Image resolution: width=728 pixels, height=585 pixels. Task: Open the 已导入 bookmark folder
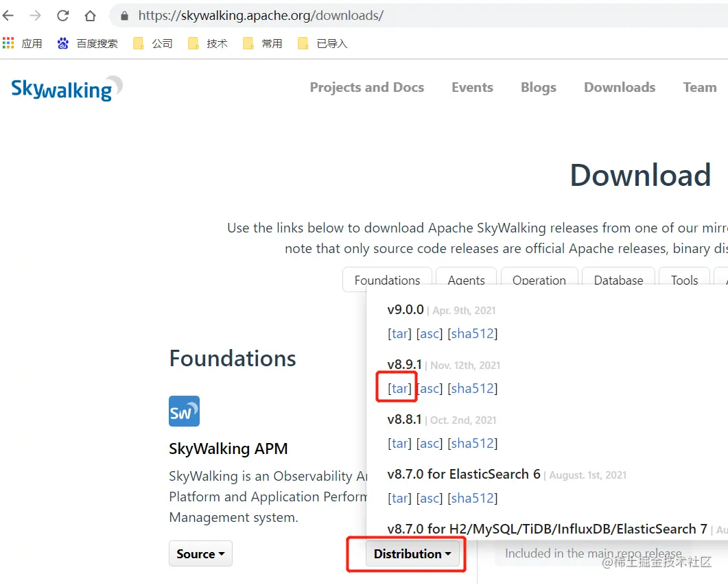pos(322,44)
